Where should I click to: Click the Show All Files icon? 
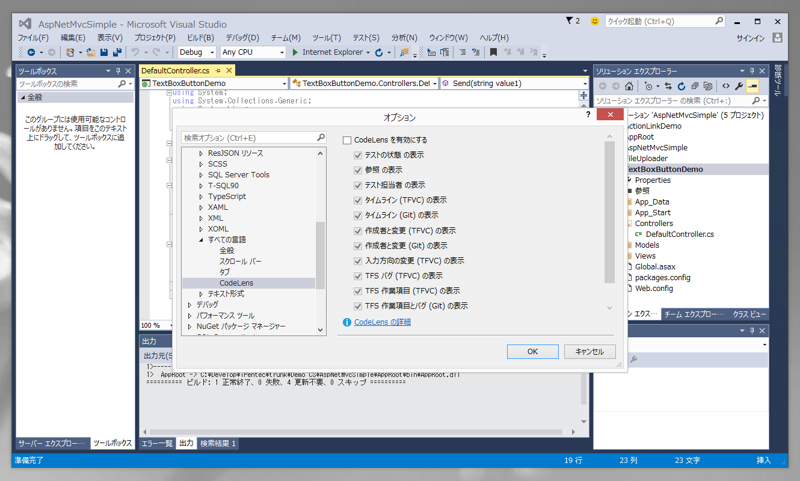(x=708, y=86)
